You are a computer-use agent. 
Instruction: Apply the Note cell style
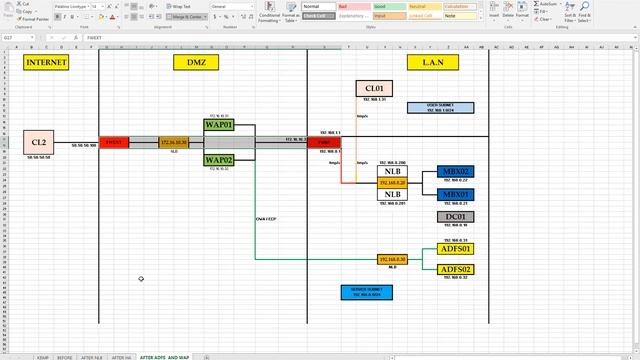460,16
